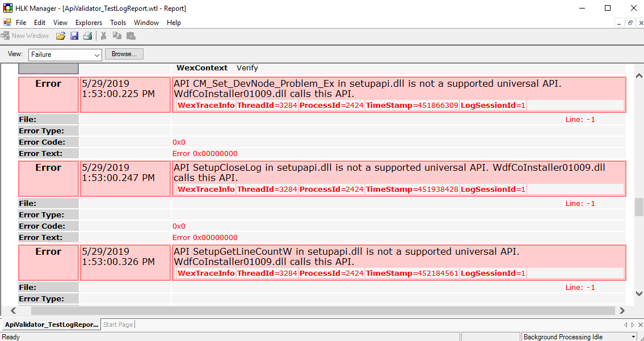Close the inner MDI document window
This screenshot has height=341, width=644.
641,23
